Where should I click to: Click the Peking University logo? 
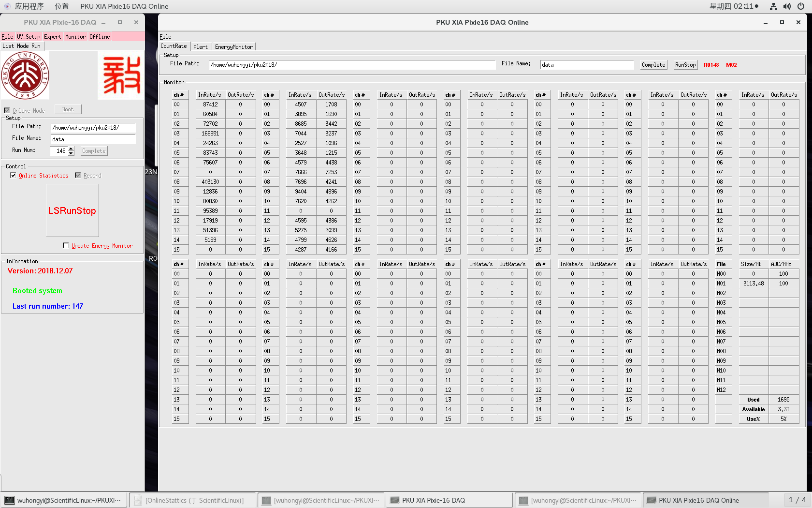25,75
